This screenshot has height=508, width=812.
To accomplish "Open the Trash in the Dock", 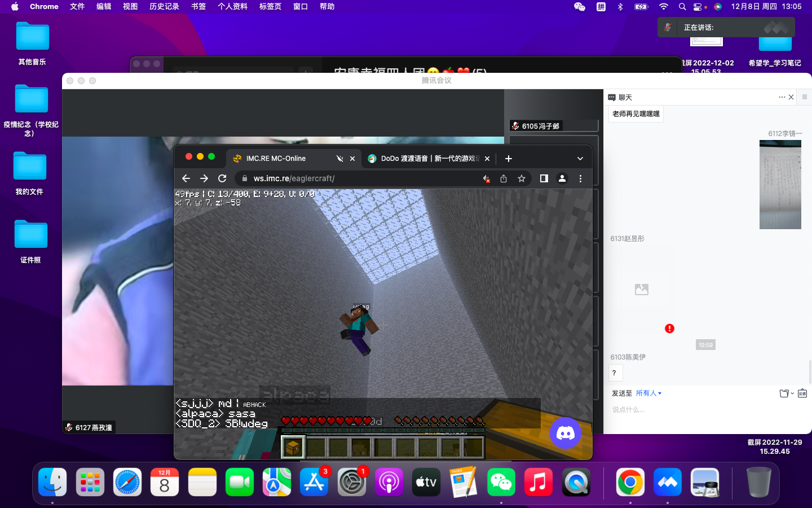I will click(758, 482).
